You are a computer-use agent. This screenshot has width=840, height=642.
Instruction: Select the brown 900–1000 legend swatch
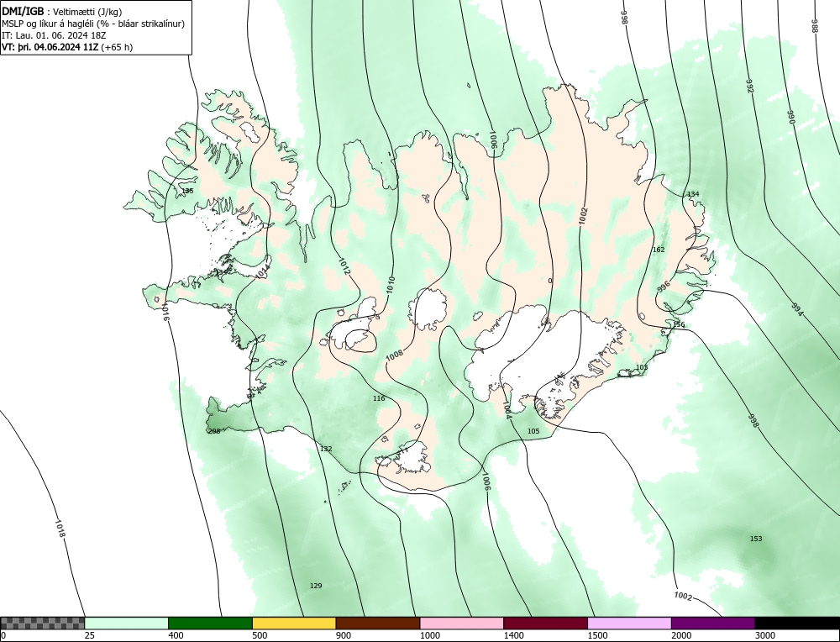378,623
